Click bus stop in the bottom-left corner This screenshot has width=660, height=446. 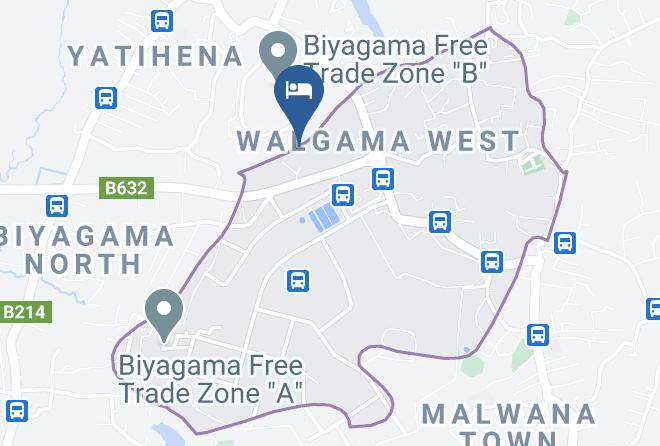17,411
